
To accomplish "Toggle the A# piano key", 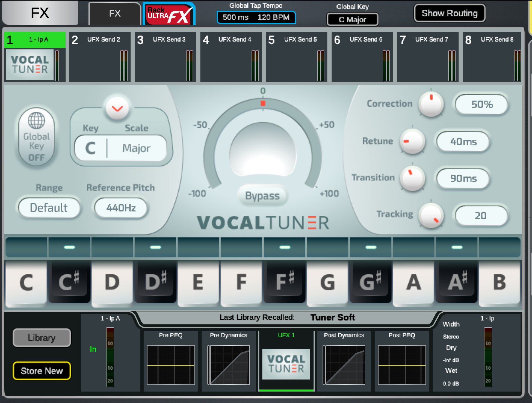I will [x=456, y=282].
